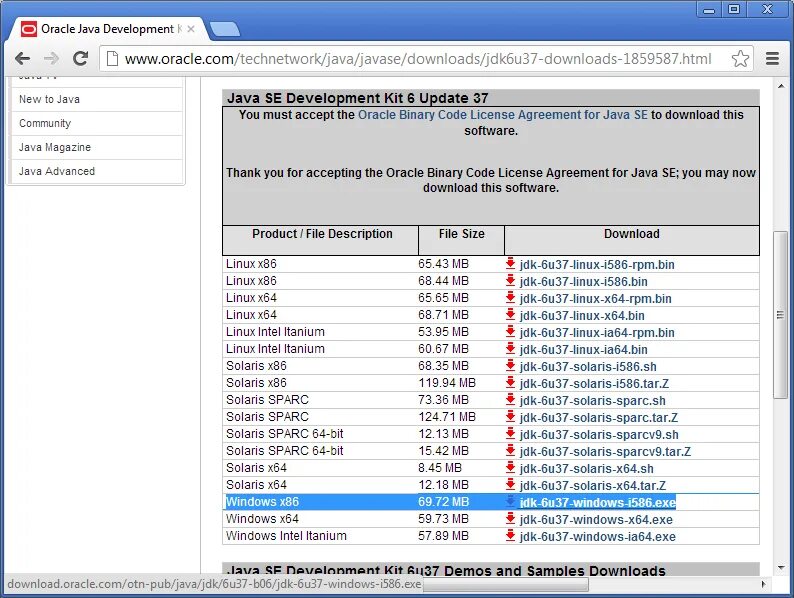Image resolution: width=794 pixels, height=598 pixels.
Task: Close the Oracle Java Development tab
Action: [191, 29]
